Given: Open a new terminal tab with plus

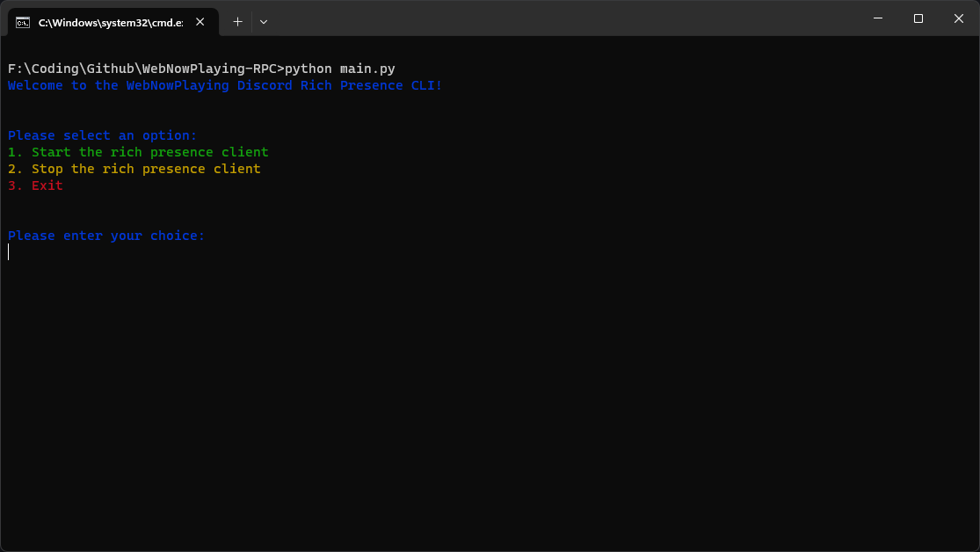Looking at the screenshot, I should (237, 22).
